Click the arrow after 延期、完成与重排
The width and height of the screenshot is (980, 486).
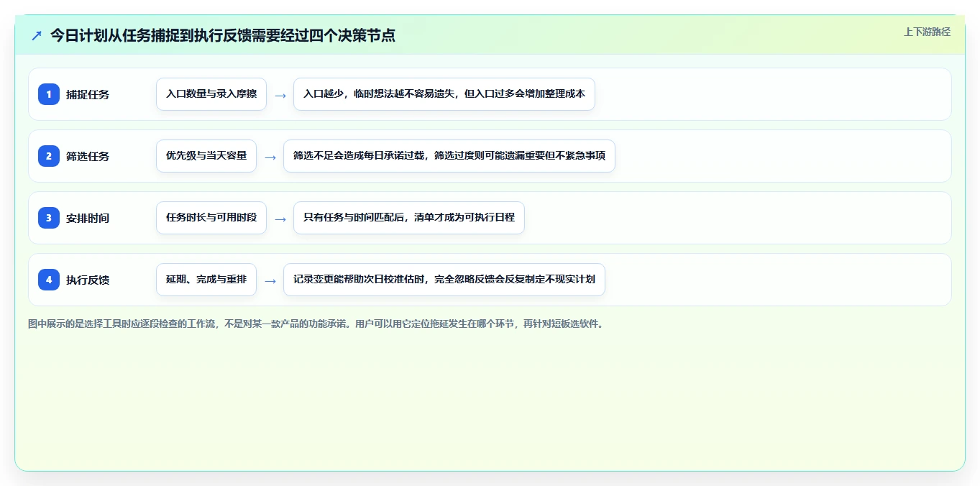coord(270,280)
